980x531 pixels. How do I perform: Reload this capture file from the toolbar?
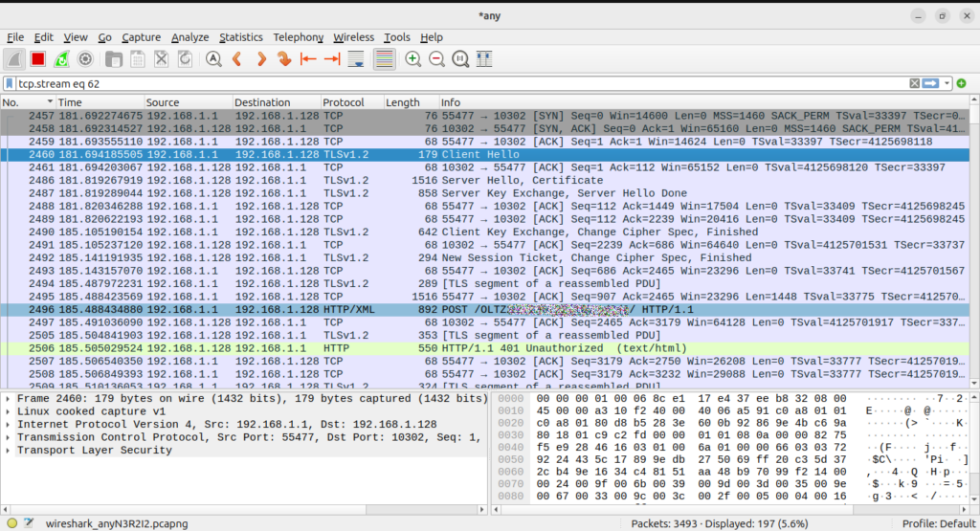(185, 59)
